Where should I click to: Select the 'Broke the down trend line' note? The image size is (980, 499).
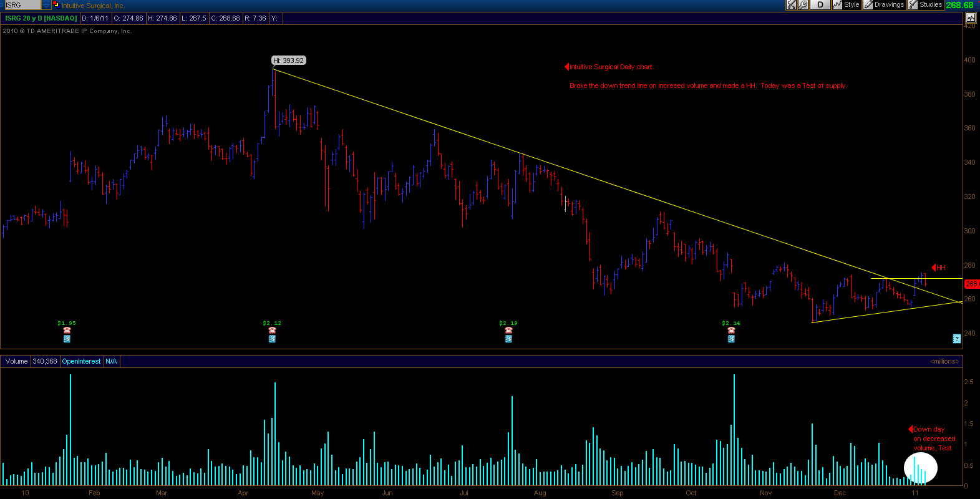tap(708, 85)
